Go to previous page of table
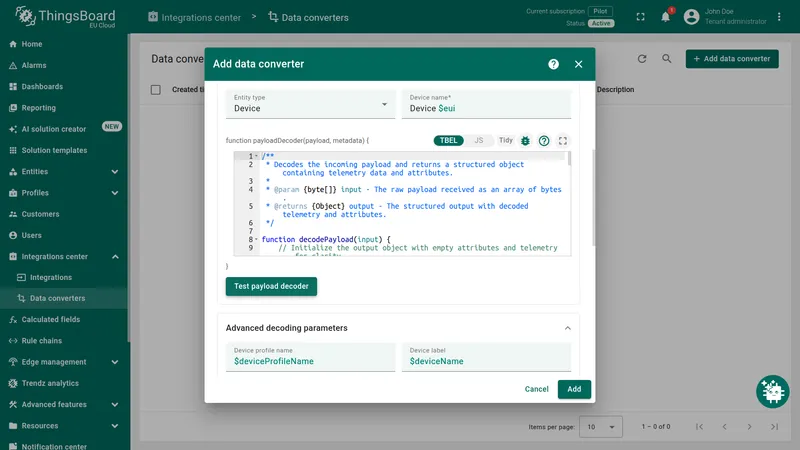800x450 pixels. [724, 427]
